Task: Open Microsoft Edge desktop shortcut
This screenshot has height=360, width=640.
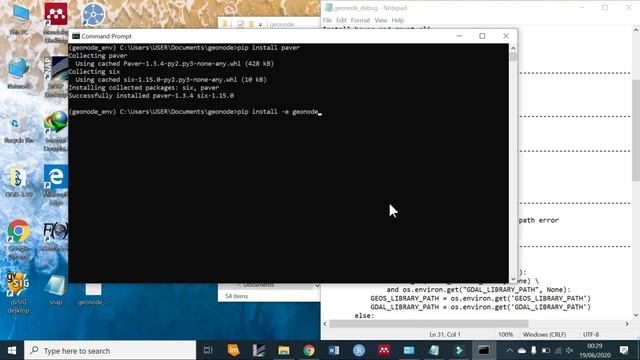Action: 56,185
